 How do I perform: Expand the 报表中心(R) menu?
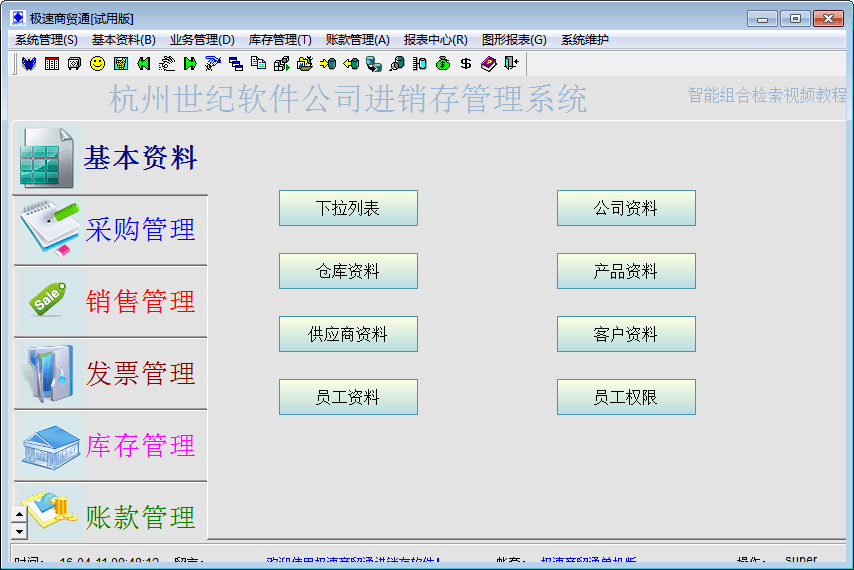coord(435,40)
